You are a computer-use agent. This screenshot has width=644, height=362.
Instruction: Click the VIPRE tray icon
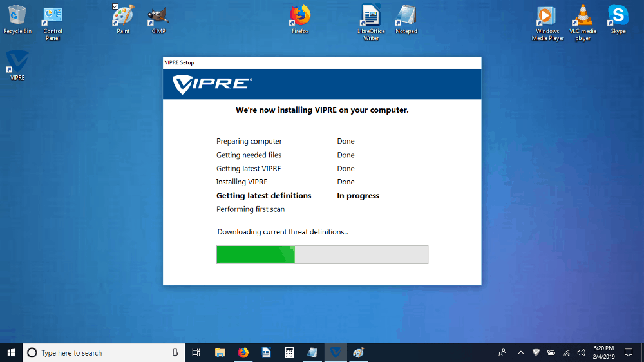(536, 352)
